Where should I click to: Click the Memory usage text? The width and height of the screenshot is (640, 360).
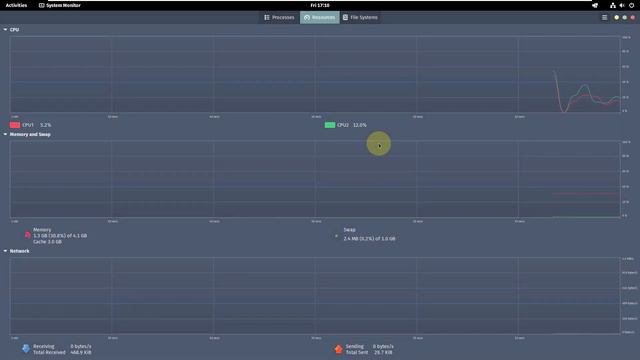[60, 236]
